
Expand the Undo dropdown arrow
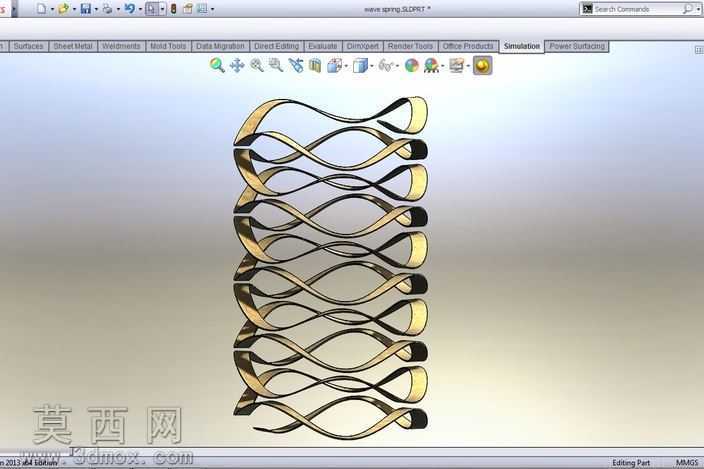pos(140,9)
